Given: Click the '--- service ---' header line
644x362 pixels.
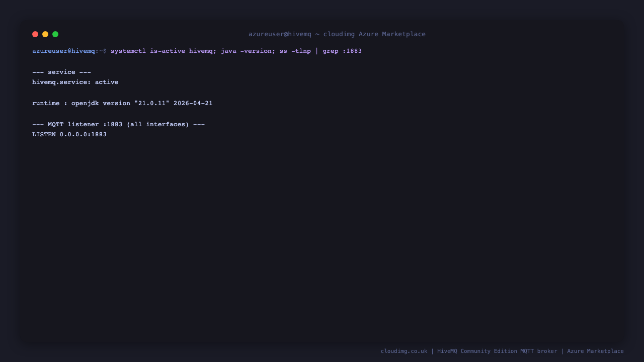Looking at the screenshot, I should 61,72.
